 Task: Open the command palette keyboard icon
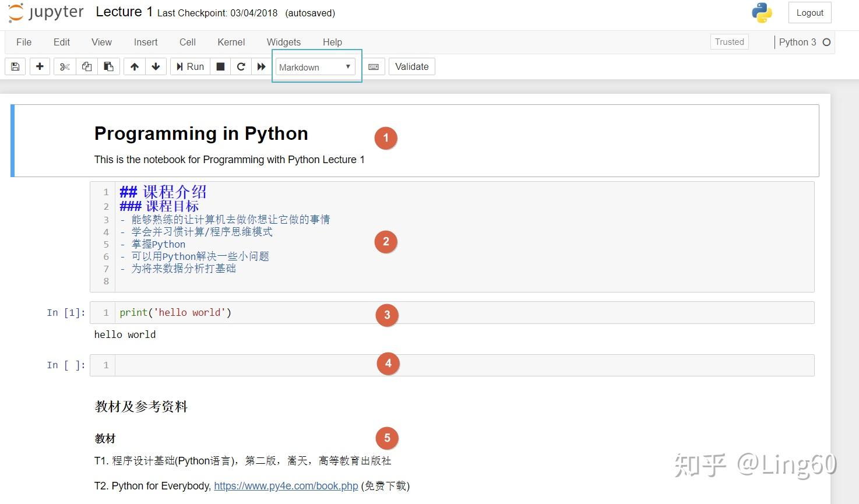(x=374, y=66)
